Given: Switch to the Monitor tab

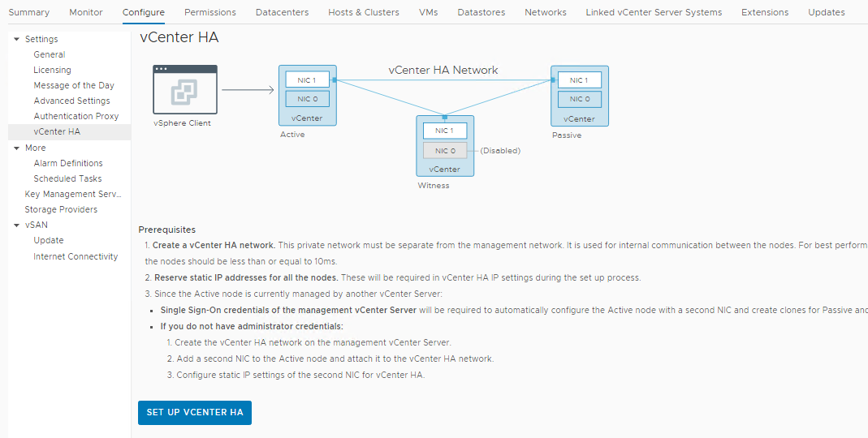Looking at the screenshot, I should point(86,12).
